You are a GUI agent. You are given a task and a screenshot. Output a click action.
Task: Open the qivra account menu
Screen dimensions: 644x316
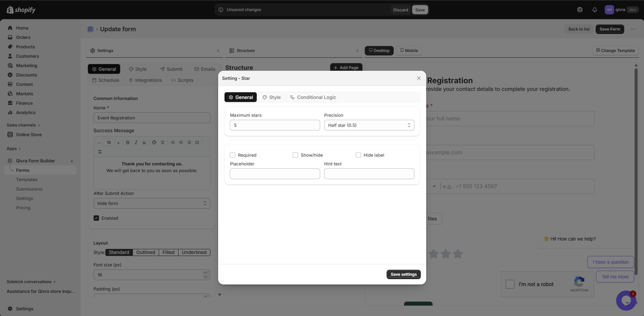point(621,10)
